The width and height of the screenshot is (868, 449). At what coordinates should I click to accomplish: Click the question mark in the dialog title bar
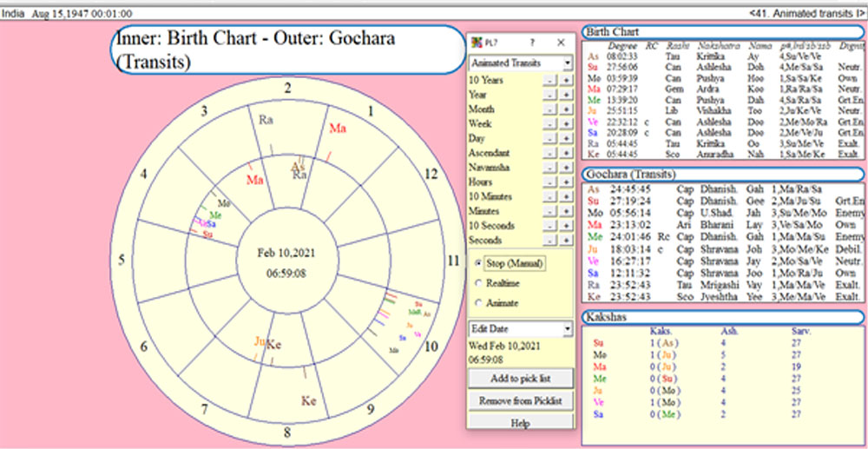(533, 43)
